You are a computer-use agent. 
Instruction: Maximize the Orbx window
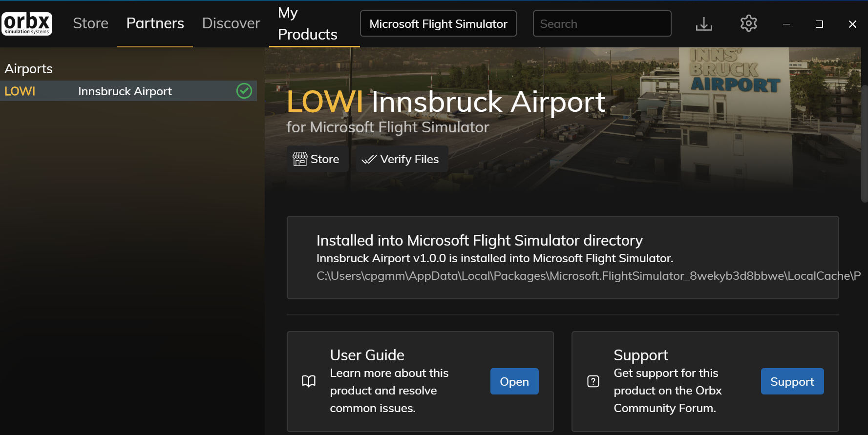click(819, 24)
